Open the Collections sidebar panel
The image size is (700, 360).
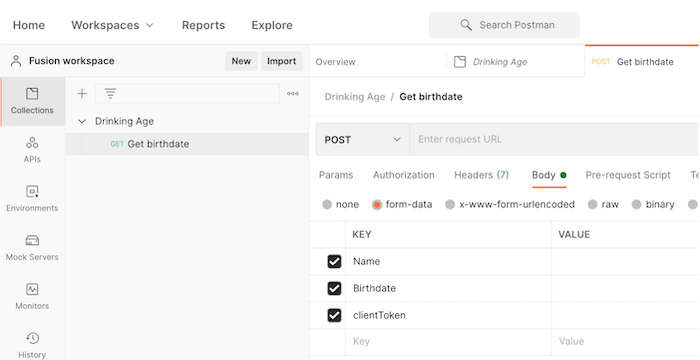click(x=32, y=101)
